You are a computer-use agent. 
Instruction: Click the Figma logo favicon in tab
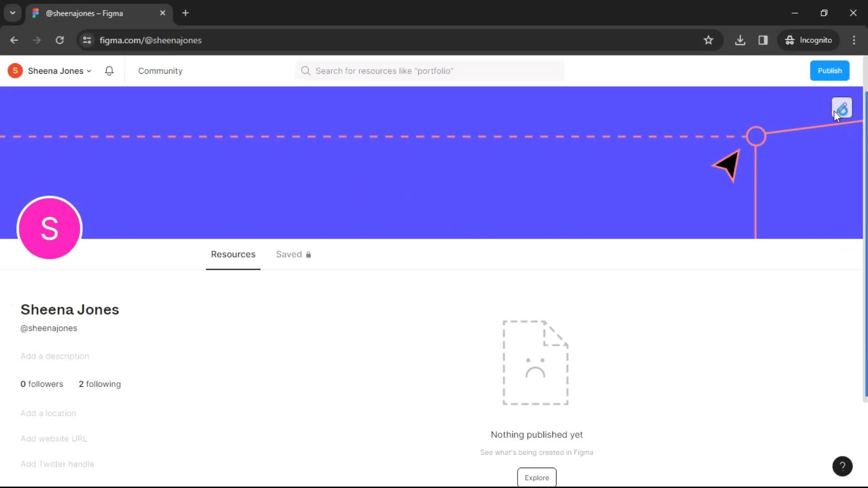click(x=35, y=13)
